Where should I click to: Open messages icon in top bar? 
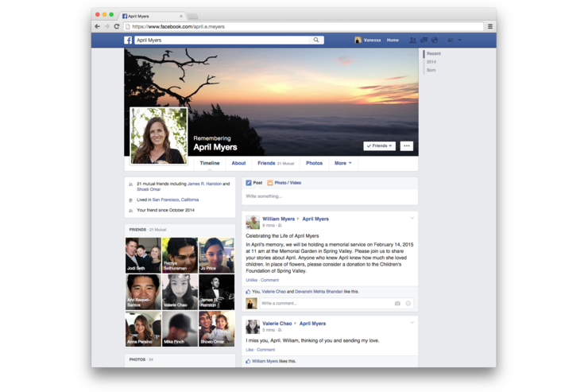click(424, 40)
